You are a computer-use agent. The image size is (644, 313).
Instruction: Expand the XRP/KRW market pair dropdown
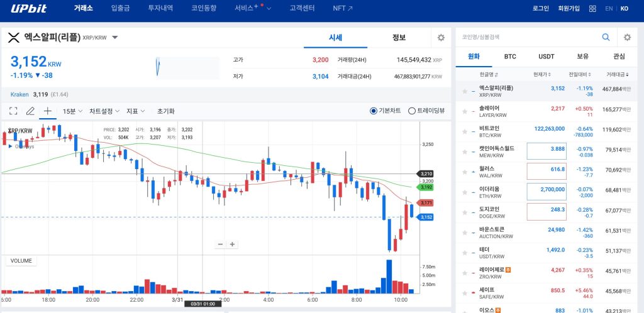(115, 38)
